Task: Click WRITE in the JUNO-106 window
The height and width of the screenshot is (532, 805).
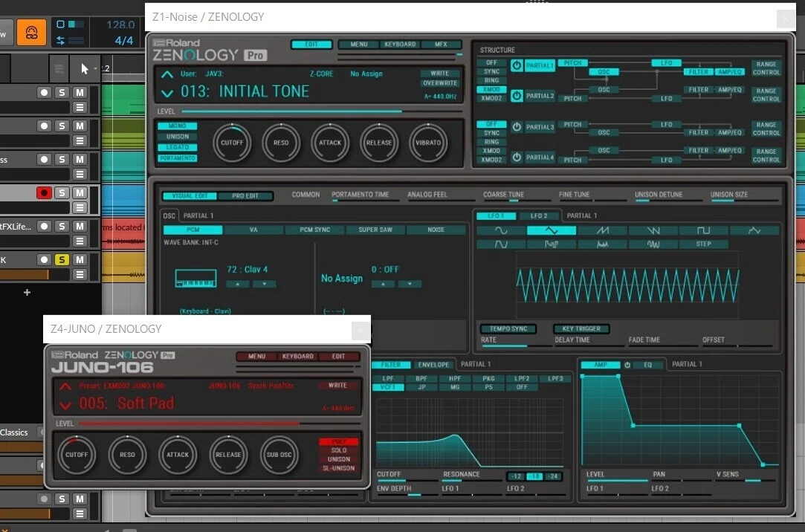Action: pyautogui.click(x=337, y=386)
